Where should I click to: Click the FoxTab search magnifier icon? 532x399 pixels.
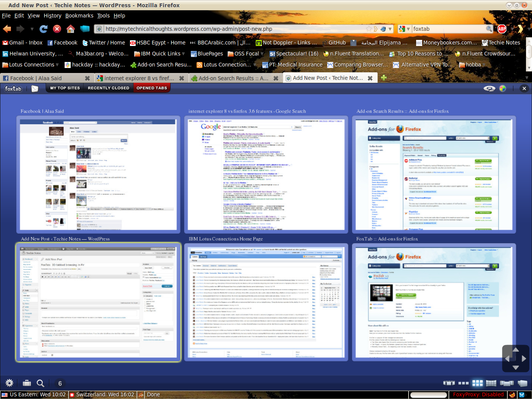tap(40, 383)
